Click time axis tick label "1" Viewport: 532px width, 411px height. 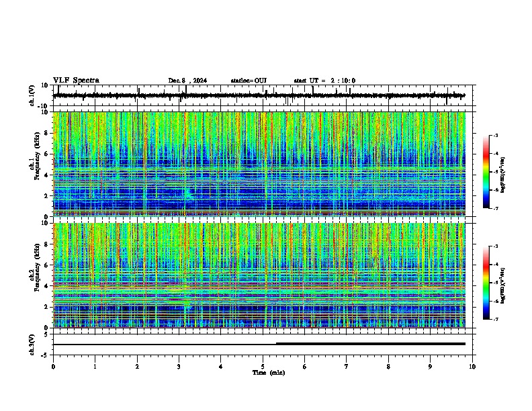pyautogui.click(x=95, y=367)
